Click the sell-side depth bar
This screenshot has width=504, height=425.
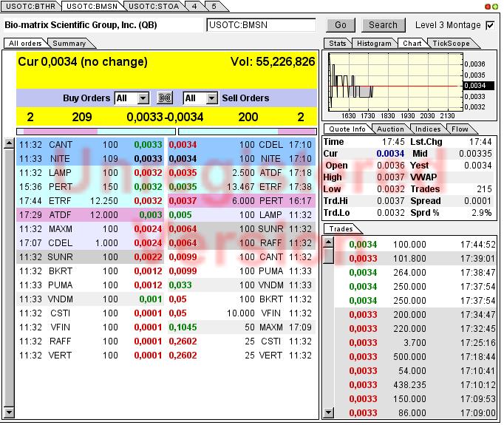coord(247,132)
